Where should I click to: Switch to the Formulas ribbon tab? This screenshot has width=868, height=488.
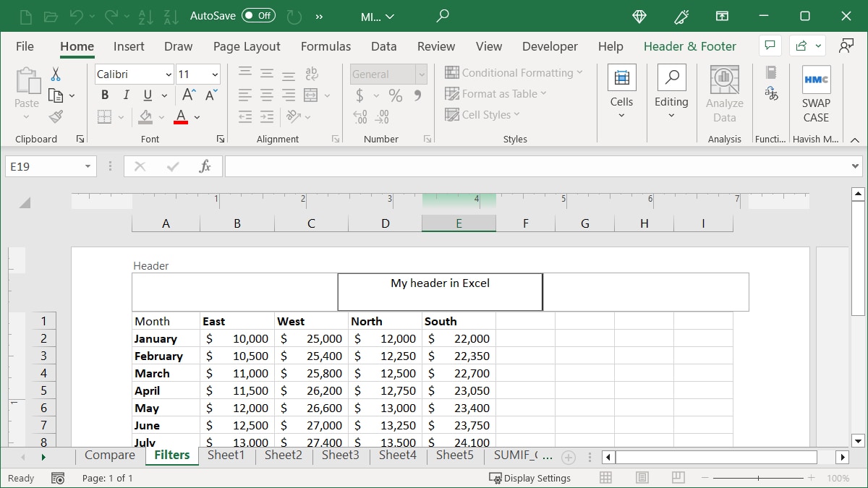pos(325,46)
